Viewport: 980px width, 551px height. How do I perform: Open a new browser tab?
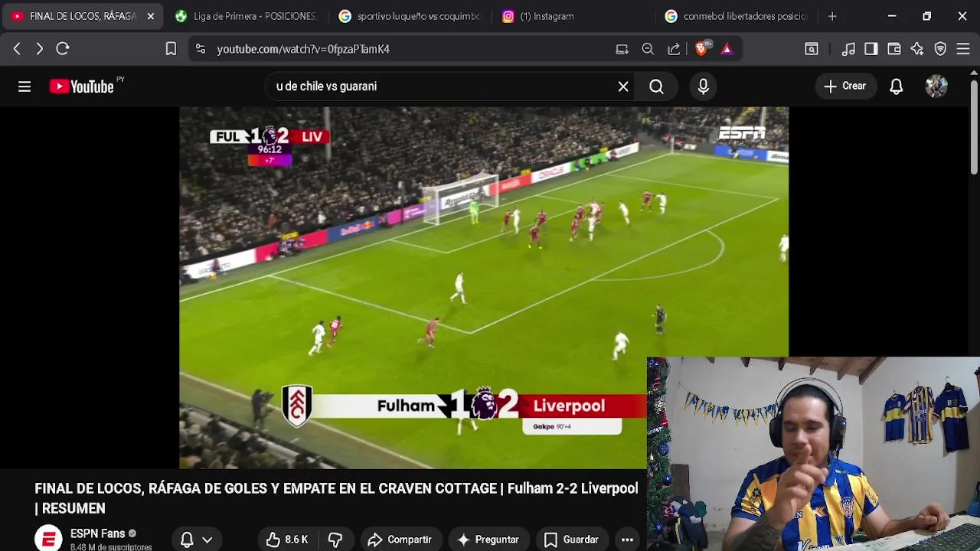pos(832,16)
